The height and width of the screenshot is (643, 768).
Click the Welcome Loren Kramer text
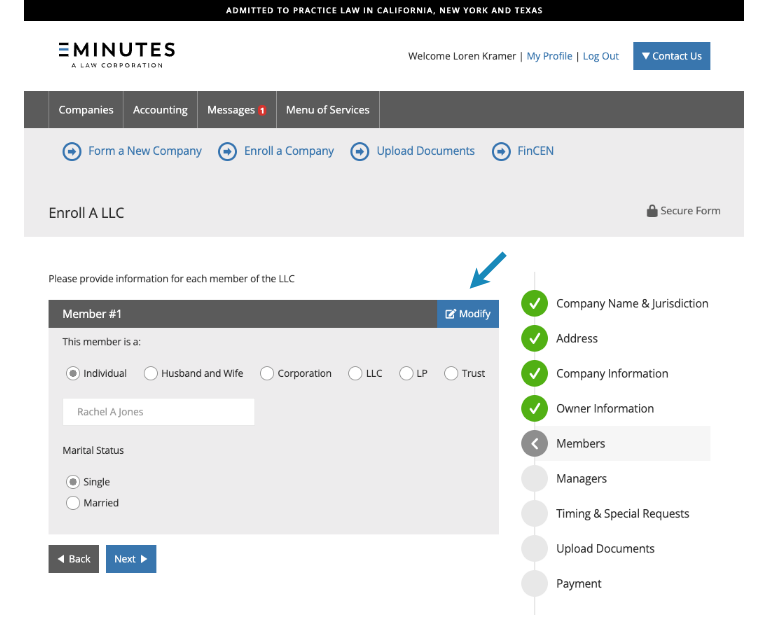pyautogui.click(x=462, y=56)
